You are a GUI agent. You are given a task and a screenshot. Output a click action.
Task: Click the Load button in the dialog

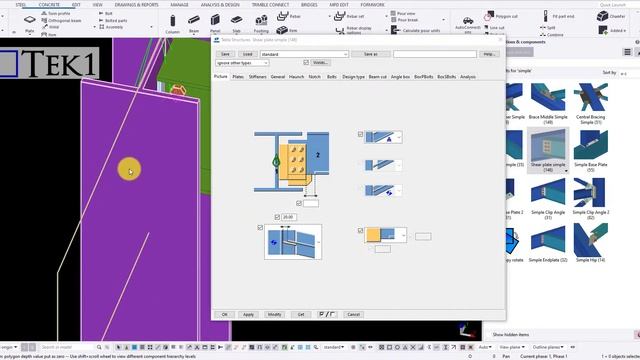[247, 54]
